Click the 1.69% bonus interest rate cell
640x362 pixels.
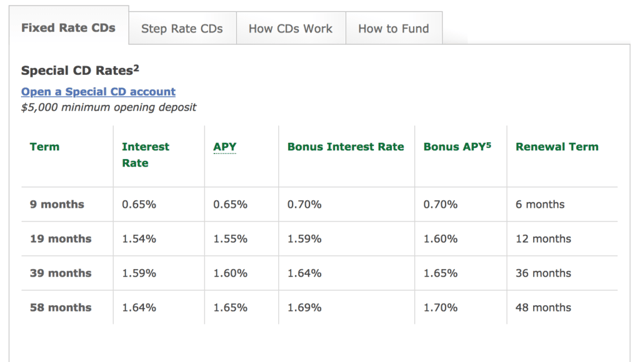click(x=304, y=307)
